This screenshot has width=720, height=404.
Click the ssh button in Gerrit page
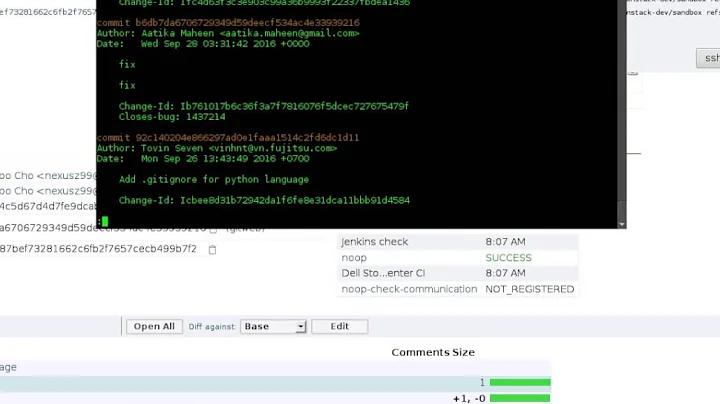709,58
